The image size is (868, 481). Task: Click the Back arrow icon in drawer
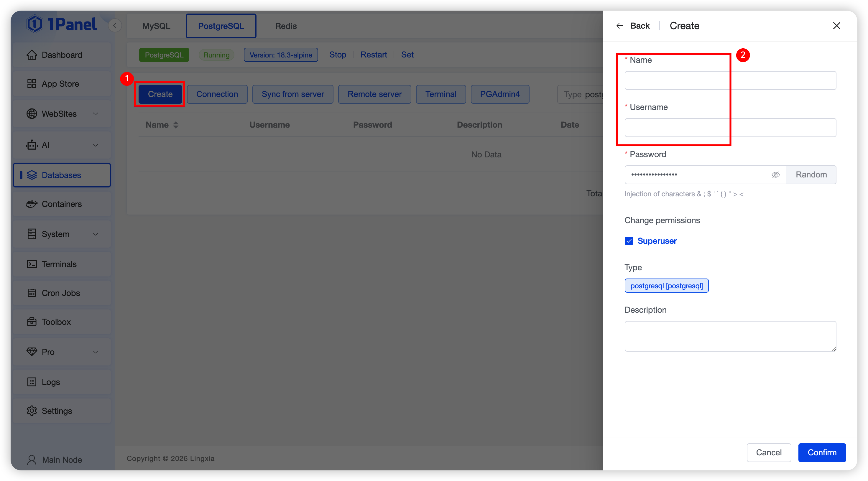coord(620,26)
